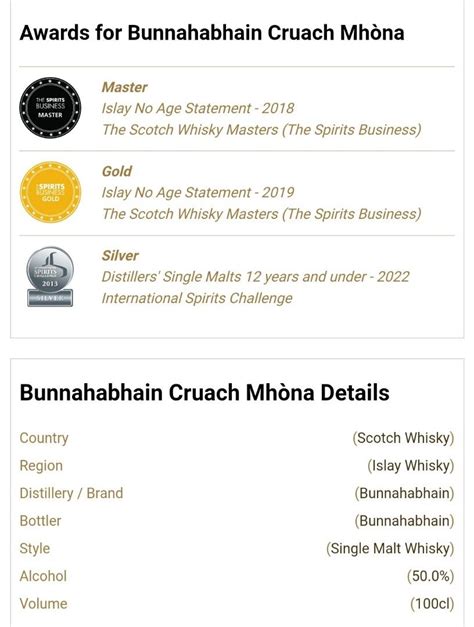Open The Scotch Whisky Masters link under Gold
This screenshot has height=627, width=474.
point(262,214)
